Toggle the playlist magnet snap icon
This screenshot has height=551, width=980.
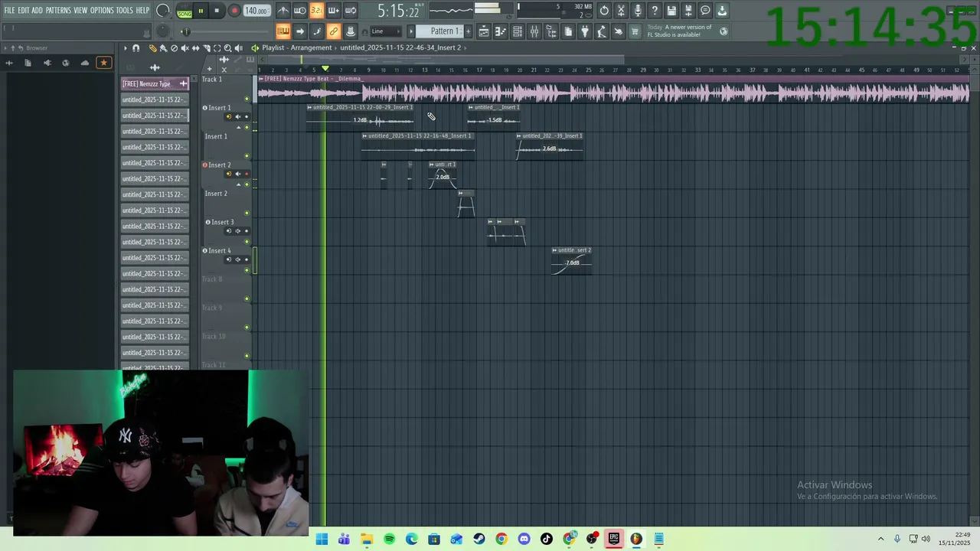[x=136, y=47]
